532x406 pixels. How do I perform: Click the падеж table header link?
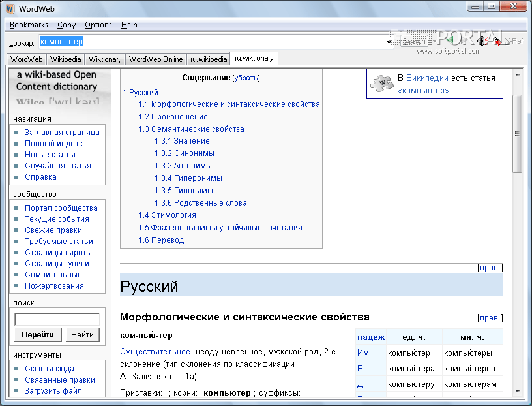click(x=371, y=337)
